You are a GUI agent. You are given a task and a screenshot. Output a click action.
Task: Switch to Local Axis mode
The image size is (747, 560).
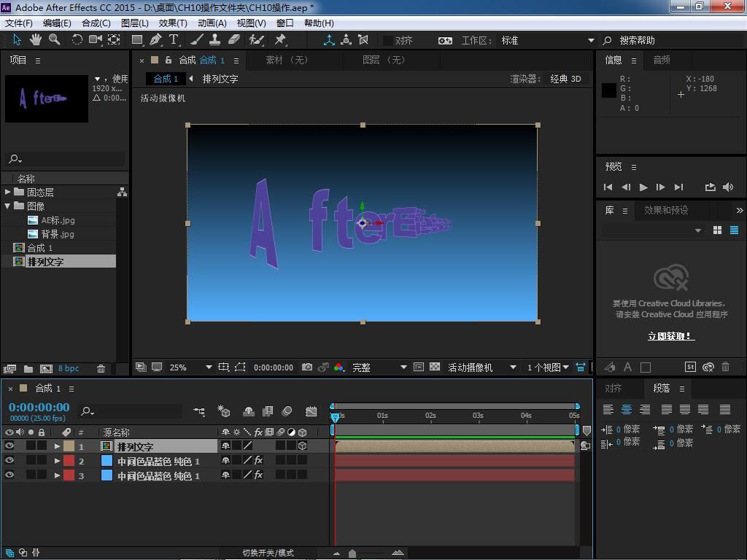tap(329, 40)
